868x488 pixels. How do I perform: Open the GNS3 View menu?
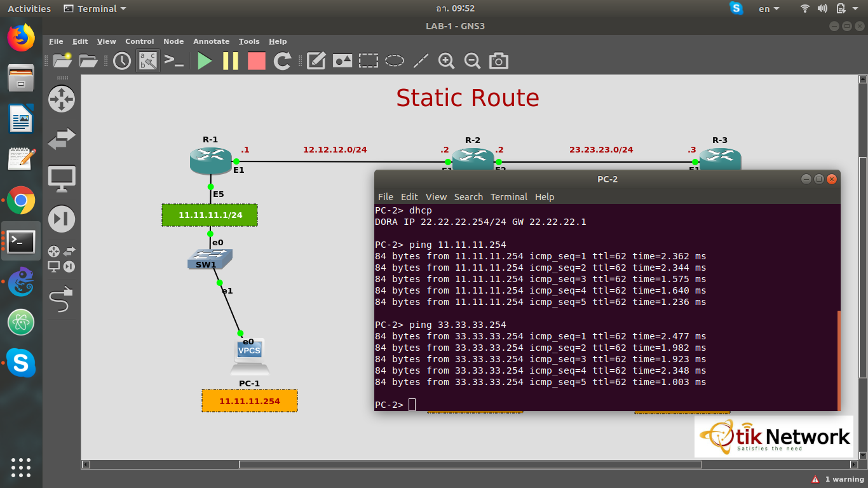(x=107, y=41)
